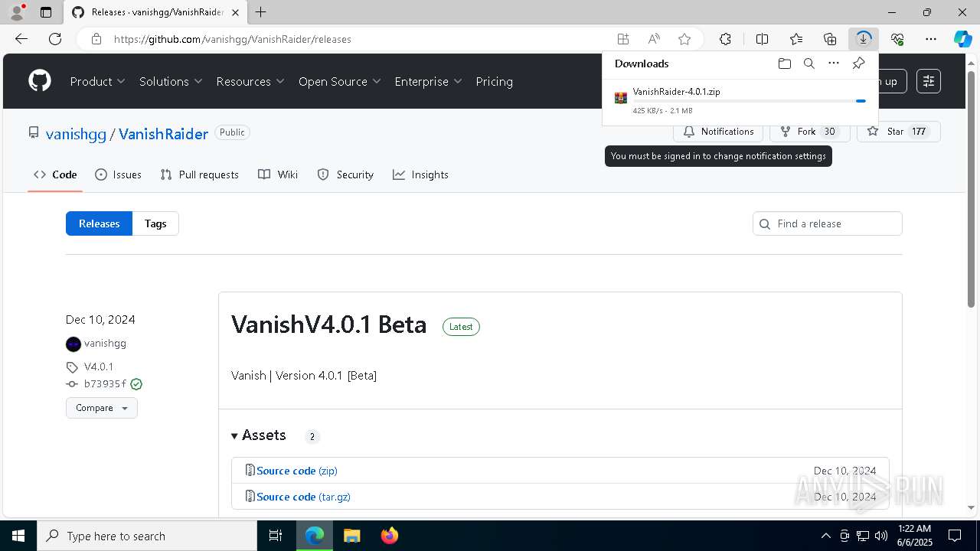Open the vanishgg owner link
980x551 pixels.
(x=76, y=134)
